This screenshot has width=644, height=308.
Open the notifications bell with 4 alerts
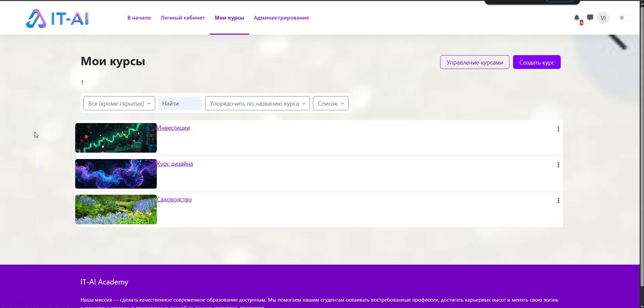[577, 18]
